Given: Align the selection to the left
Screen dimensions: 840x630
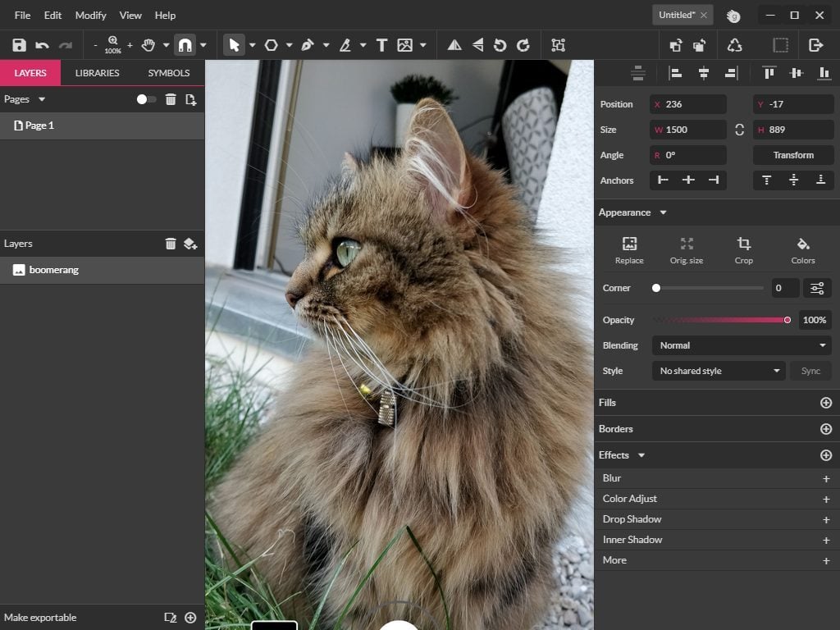Looking at the screenshot, I should (x=676, y=73).
